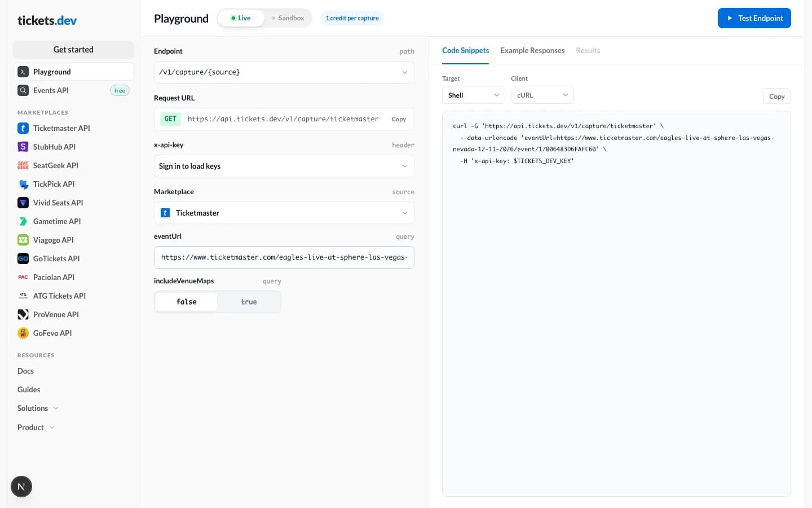Click the GET method label
Screen dimensions: 812x508
point(170,119)
